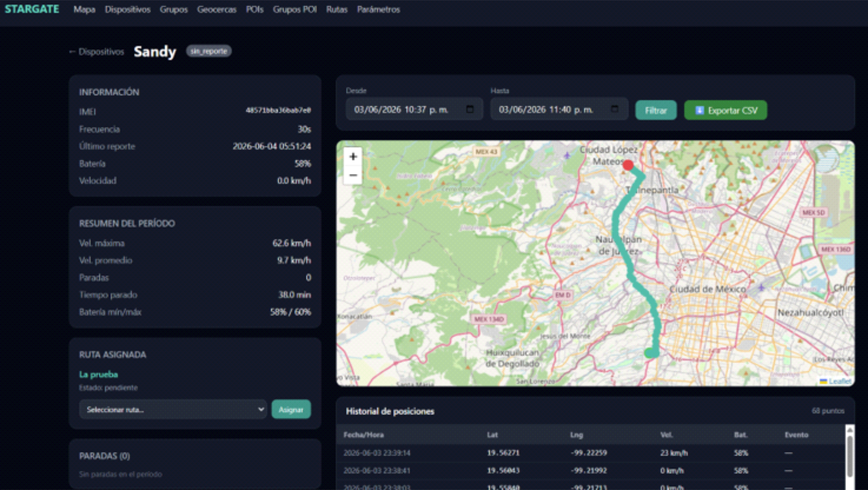Go back via the Dispositivos breadcrumb link
Image resolution: width=868 pixels, height=490 pixels.
tap(97, 52)
